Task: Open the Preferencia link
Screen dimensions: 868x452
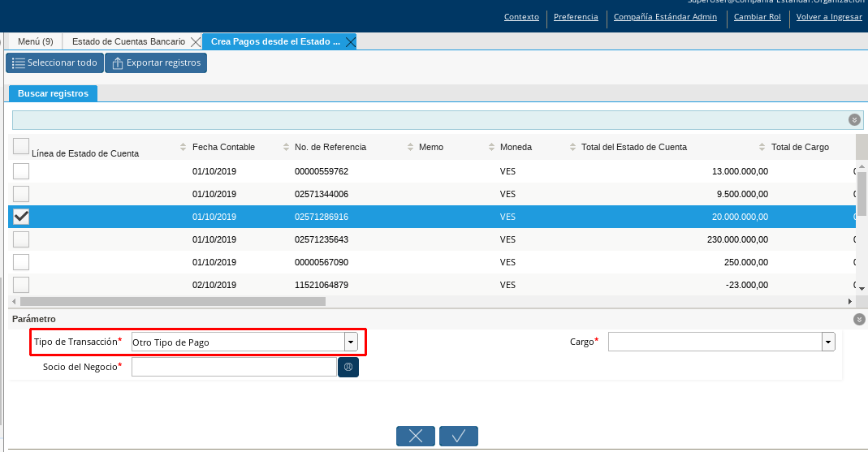Action: click(x=576, y=17)
